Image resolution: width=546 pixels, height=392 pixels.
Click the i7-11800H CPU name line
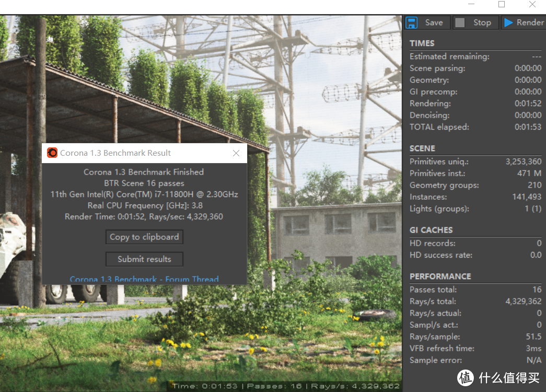[144, 194]
